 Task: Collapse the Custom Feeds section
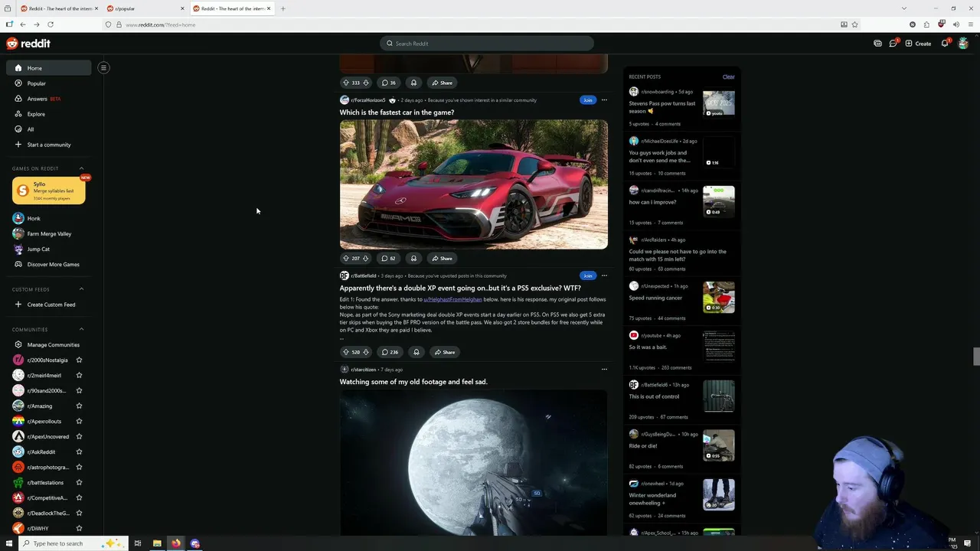pos(81,289)
